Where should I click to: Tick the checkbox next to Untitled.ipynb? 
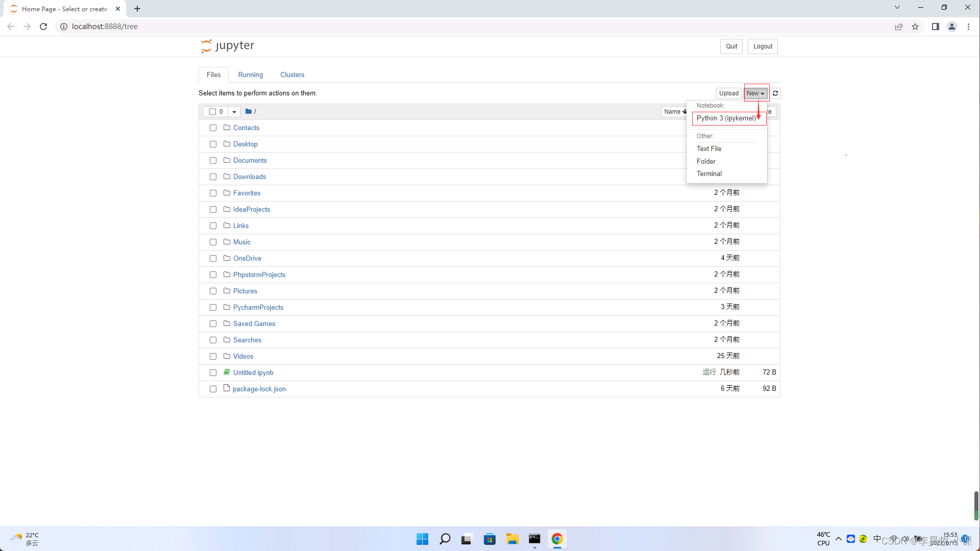pos(213,373)
